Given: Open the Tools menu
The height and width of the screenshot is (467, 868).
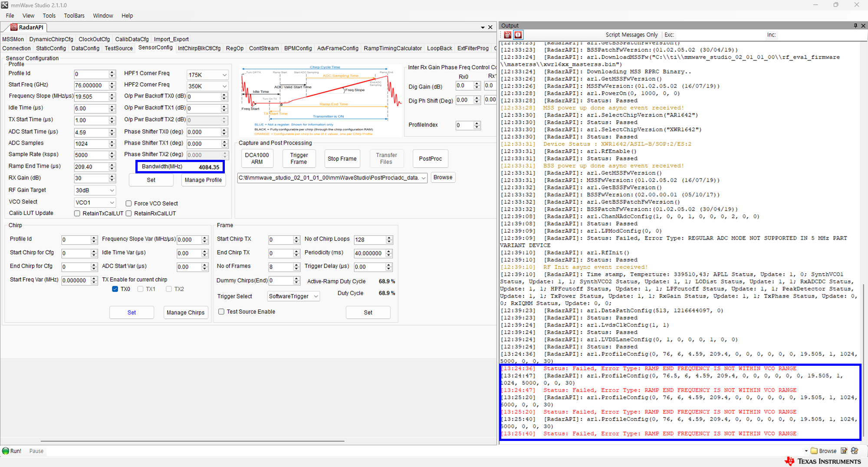Looking at the screenshot, I should point(49,16).
